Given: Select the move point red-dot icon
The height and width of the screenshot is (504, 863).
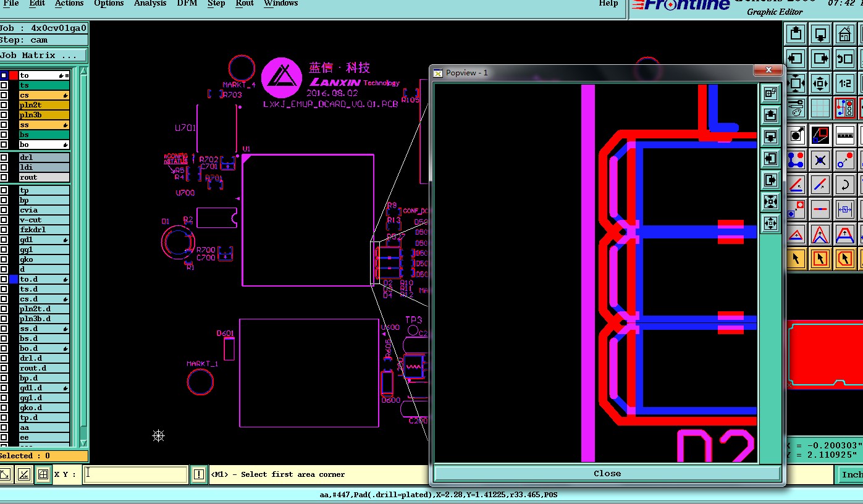Looking at the screenshot, I should pyautogui.click(x=844, y=160).
